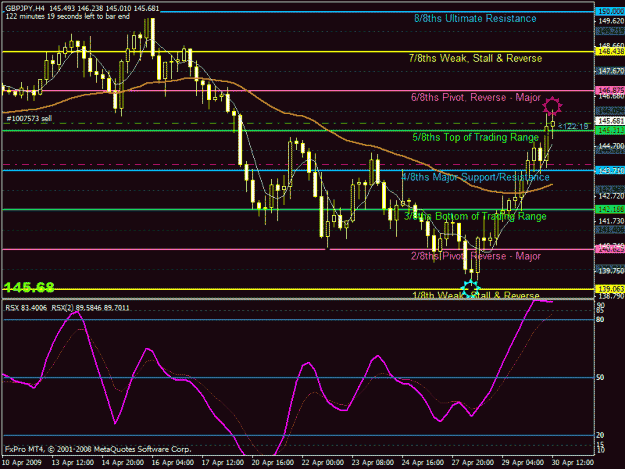The height and width of the screenshot is (469, 625).
Task: Click the pink dashed horizontal line below the sell order
Action: (x=298, y=164)
